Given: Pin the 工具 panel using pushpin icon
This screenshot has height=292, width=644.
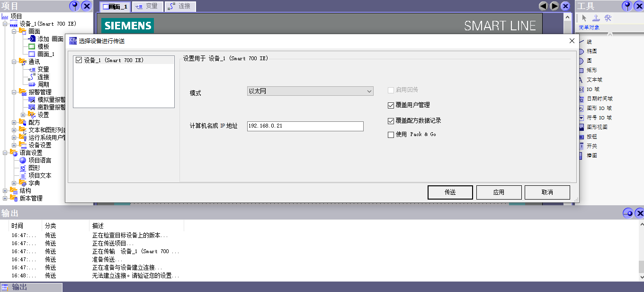Looking at the screenshot, I should pyautogui.click(x=627, y=6).
